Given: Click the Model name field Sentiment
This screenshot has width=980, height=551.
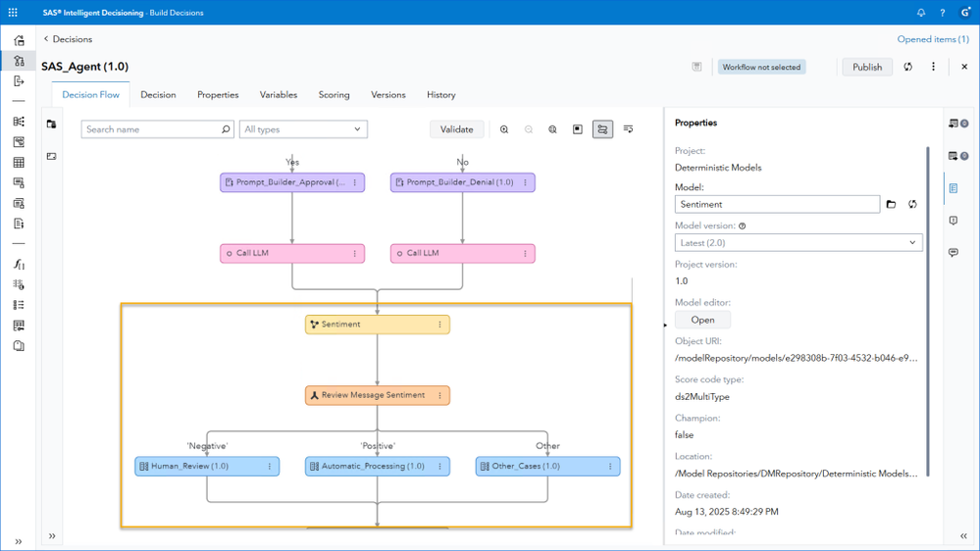Looking at the screenshot, I should (x=777, y=204).
